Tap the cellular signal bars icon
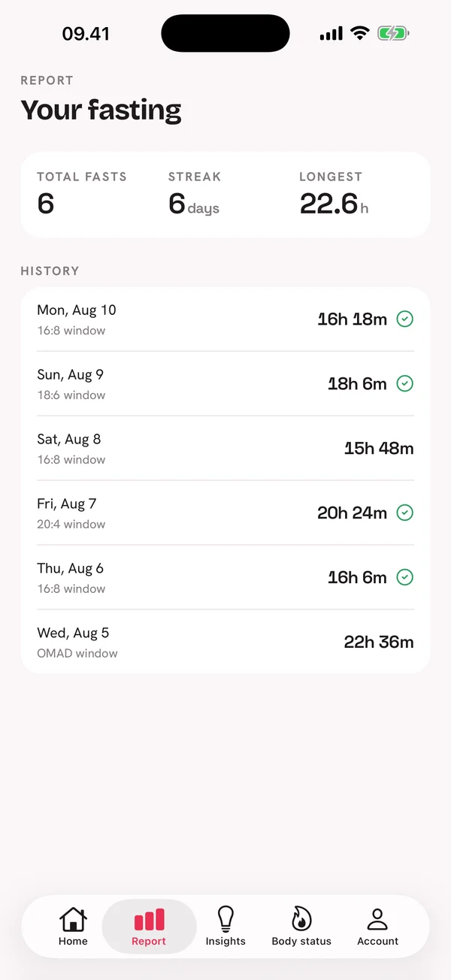Image resolution: width=451 pixels, height=980 pixels. click(x=331, y=33)
